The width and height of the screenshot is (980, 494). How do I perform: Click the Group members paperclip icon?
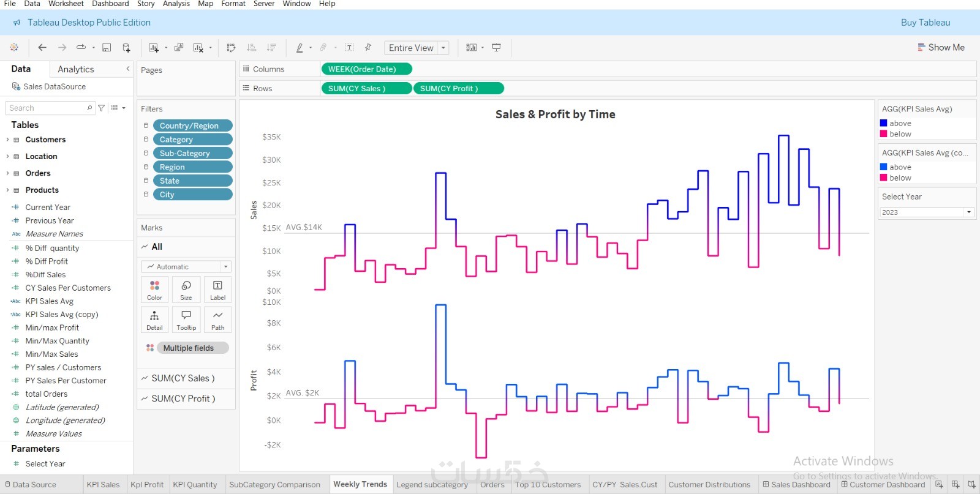coord(323,47)
